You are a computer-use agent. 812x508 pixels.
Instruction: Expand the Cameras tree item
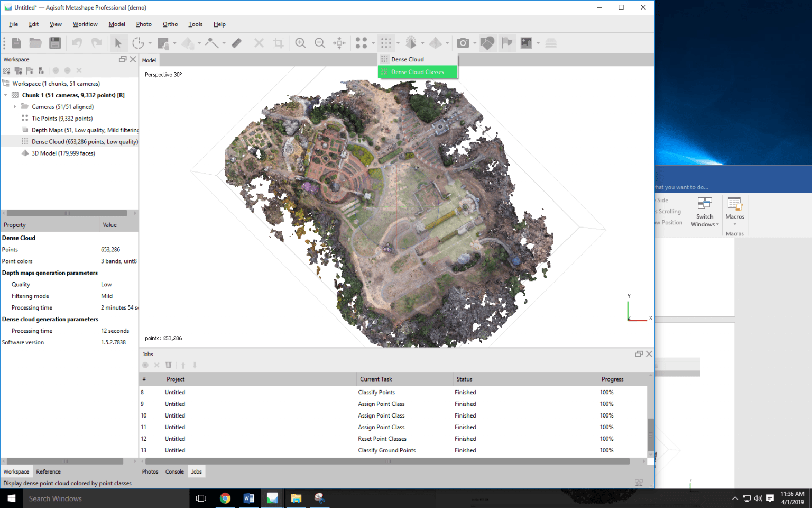[14, 106]
